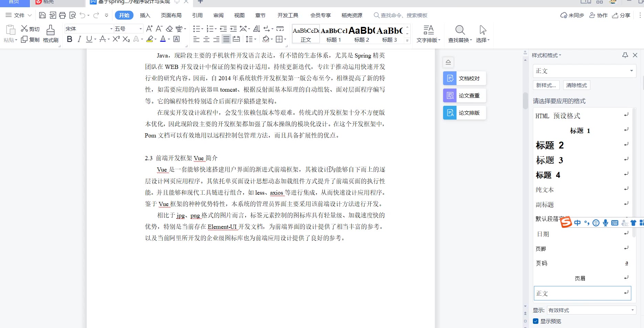Image resolution: width=644 pixels, height=328 pixels.
Task: Apply the red font color tool
Action: (x=163, y=39)
